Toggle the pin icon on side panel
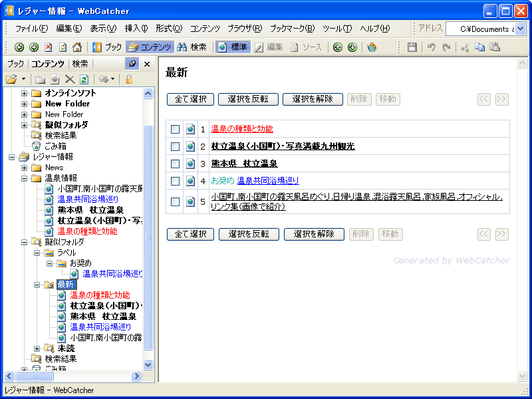The image size is (532, 399). click(132, 64)
